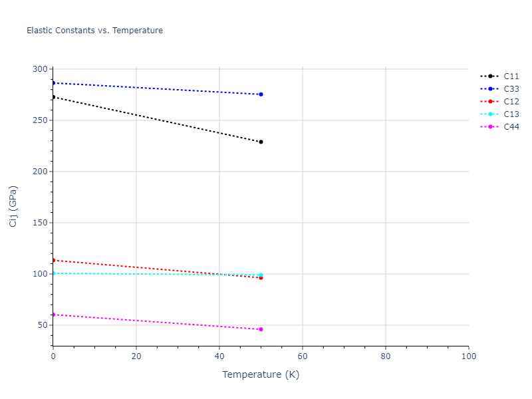
Task: Click the 'Cij (GPa)' y-axis title
Action: 13,206
